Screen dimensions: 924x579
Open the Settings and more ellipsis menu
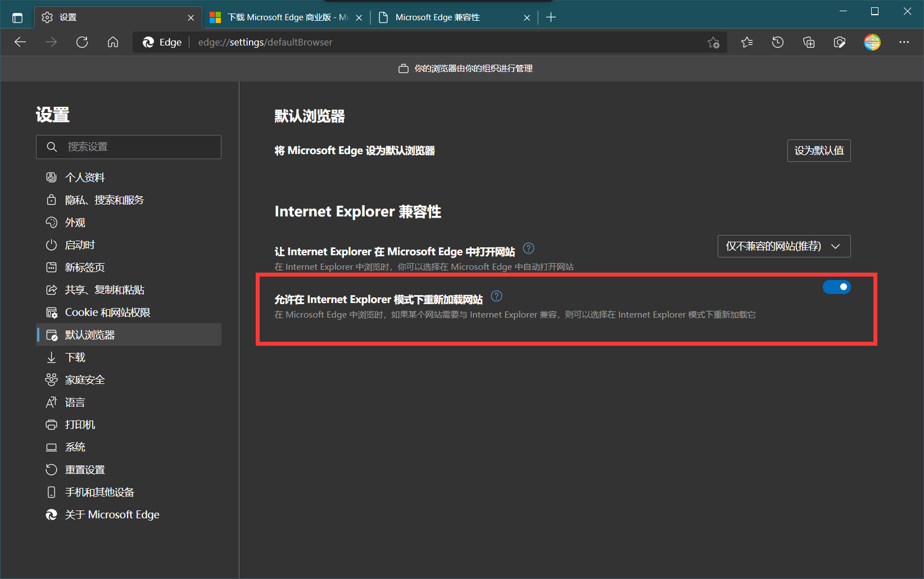tap(904, 42)
